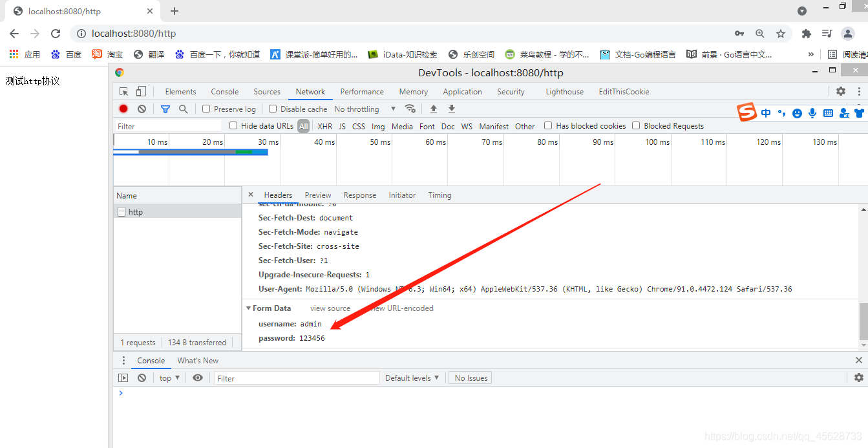This screenshot has width=868, height=448.
Task: Check Has blocked cookies
Action: click(548, 125)
